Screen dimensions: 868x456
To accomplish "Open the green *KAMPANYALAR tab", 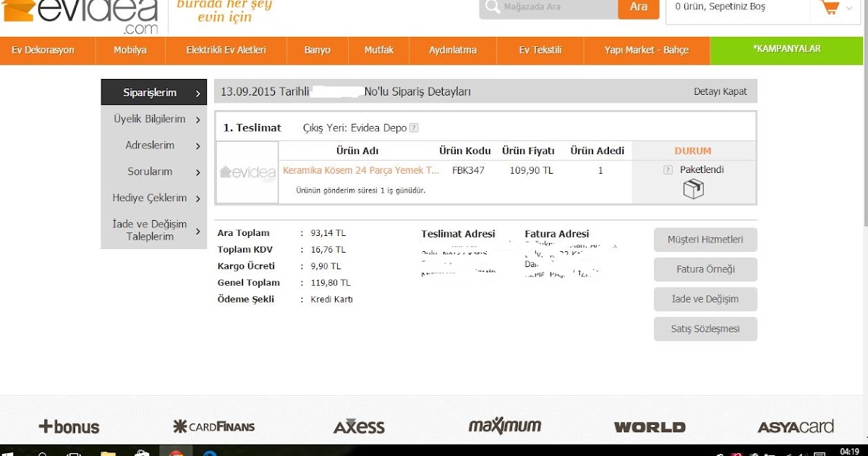I will click(787, 49).
